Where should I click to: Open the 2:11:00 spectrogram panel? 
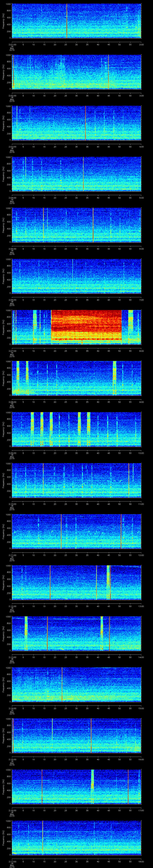click(77, 531)
